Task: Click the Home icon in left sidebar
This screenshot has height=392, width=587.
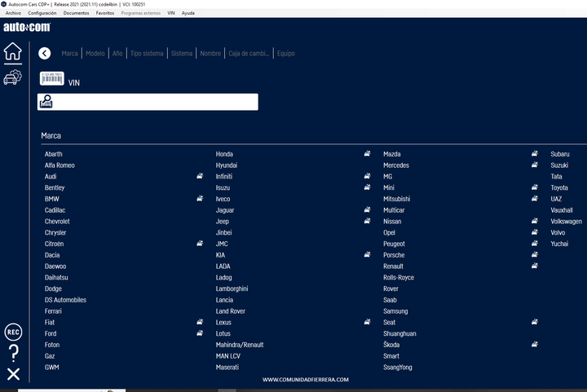Action: pos(12,52)
